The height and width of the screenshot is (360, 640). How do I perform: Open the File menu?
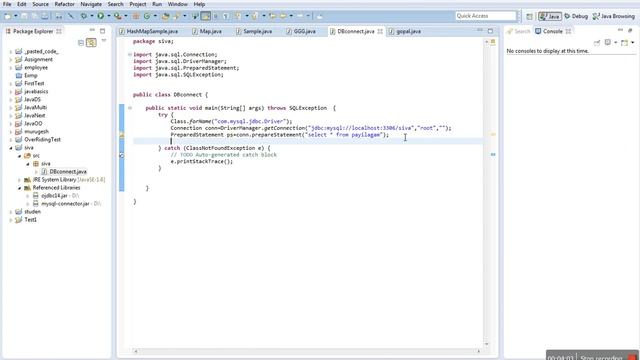(7, 4)
